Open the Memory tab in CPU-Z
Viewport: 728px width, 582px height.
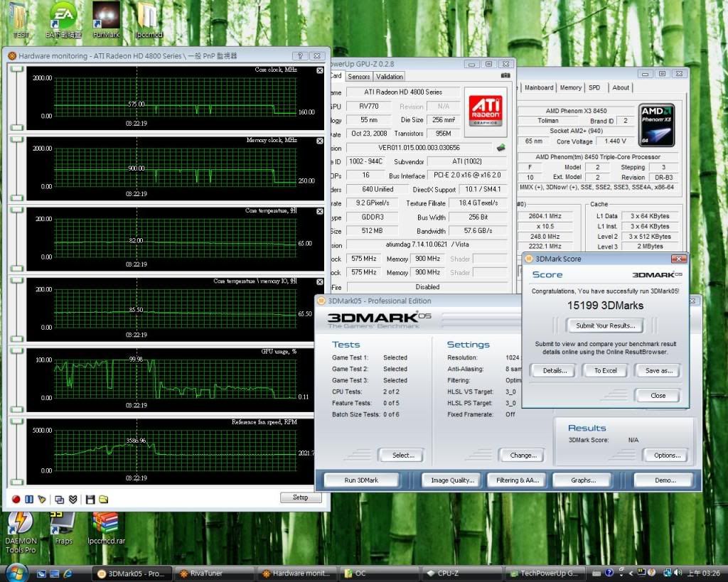click(x=571, y=87)
